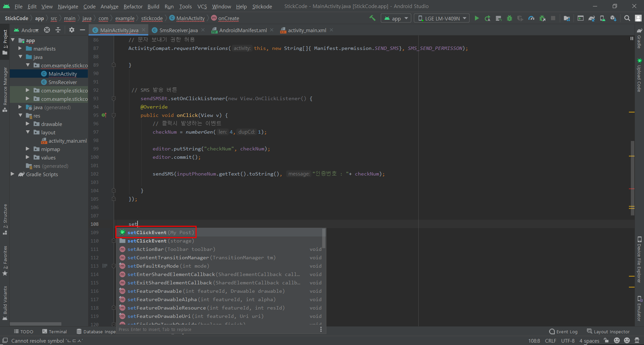Expand the java (generated) folder

[x=20, y=107]
